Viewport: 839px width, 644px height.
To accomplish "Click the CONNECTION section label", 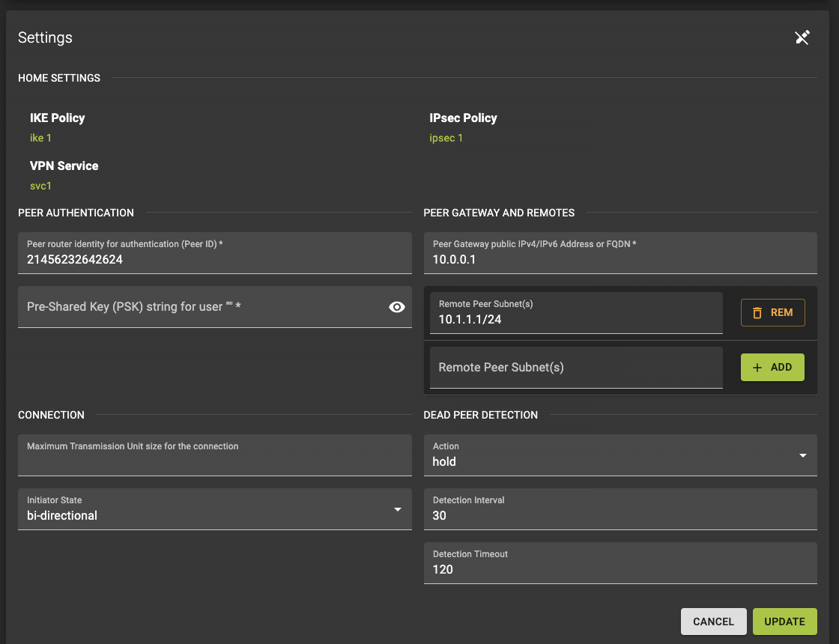I will (51, 415).
